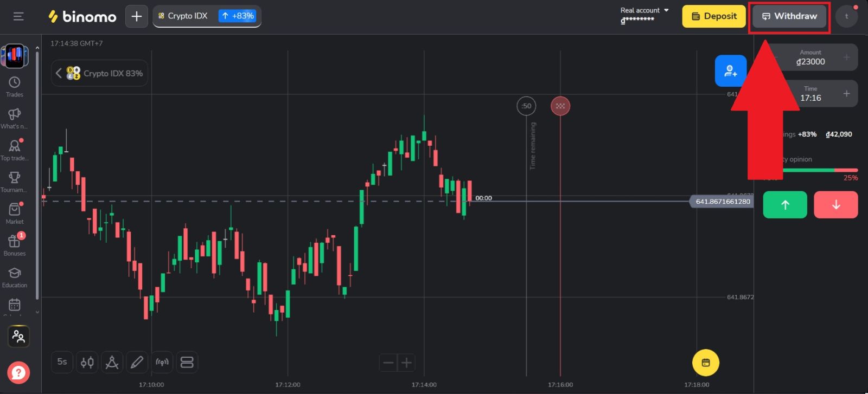This screenshot has width=868, height=394.
Task: Place a green up trade
Action: [785, 205]
